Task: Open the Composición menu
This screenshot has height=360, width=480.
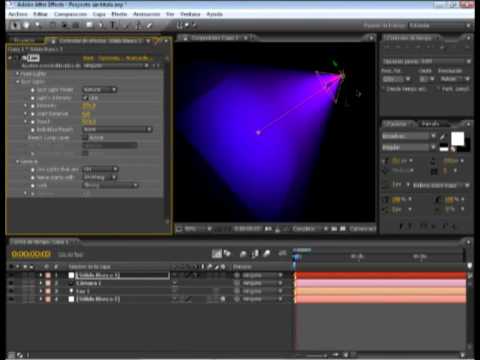Action: (70, 14)
